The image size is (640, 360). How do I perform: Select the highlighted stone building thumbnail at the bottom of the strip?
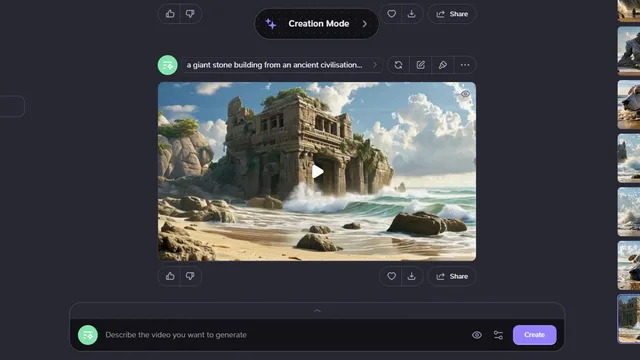point(629,319)
